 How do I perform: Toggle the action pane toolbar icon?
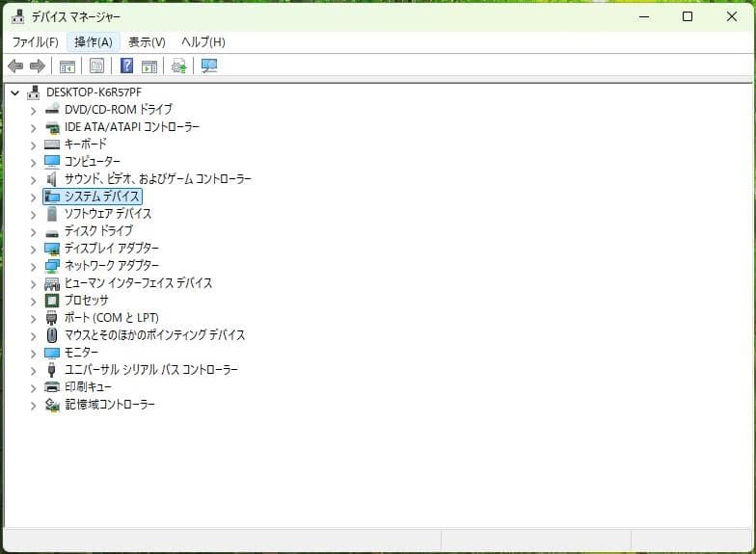coord(149,66)
